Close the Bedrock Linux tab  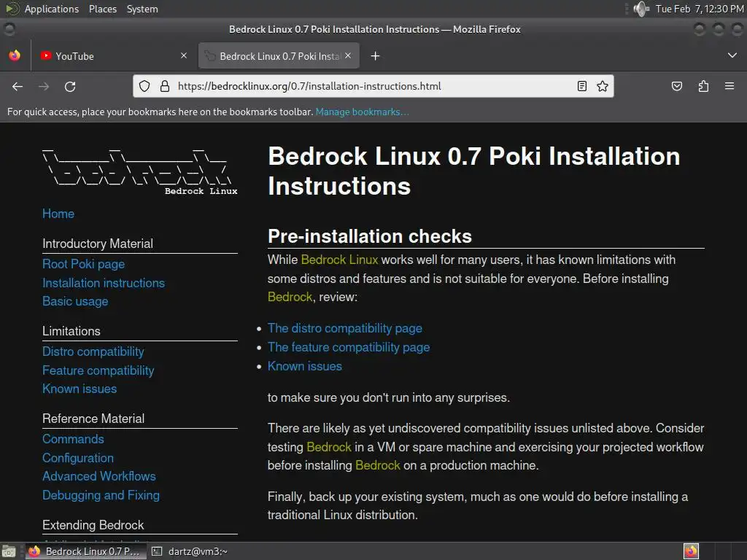click(348, 55)
